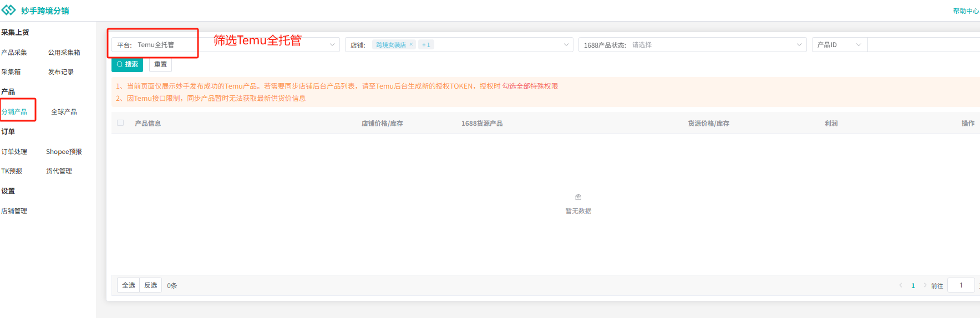
Task: Click the 利润 column header
Action: 831,124
